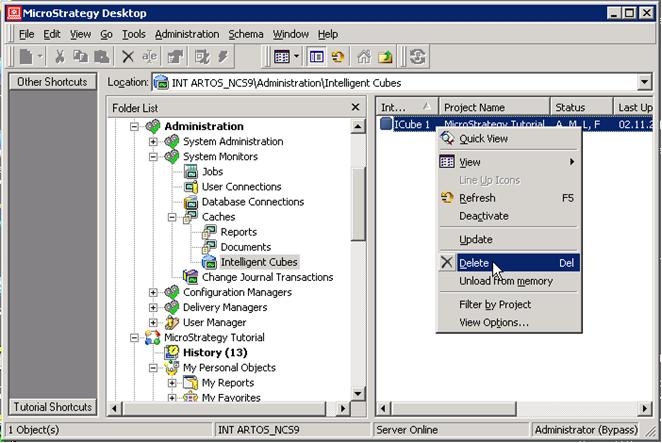Click the Cut scissors toolbar icon
This screenshot has height=443, width=662.
pyautogui.click(x=60, y=57)
